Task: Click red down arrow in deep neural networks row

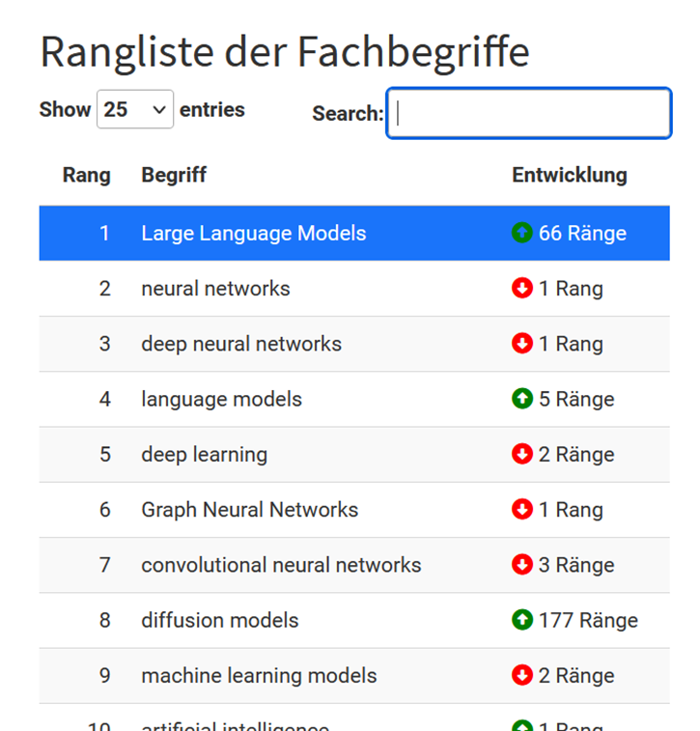Action: (x=522, y=344)
